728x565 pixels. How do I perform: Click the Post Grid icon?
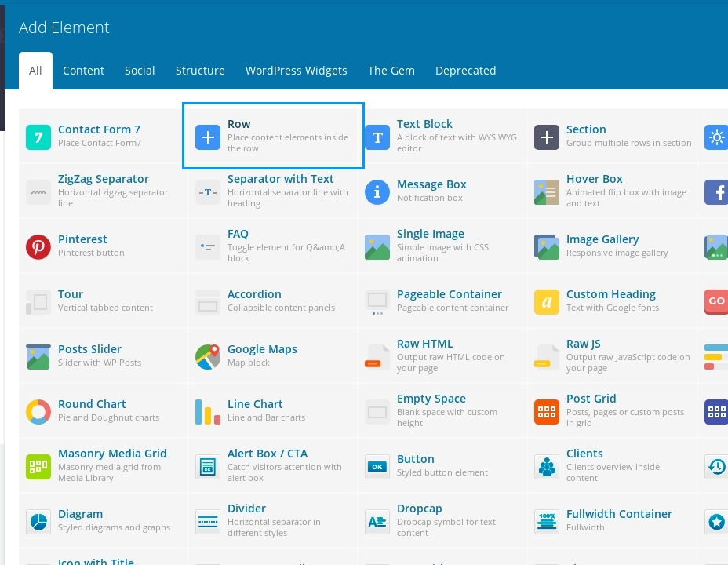pyautogui.click(x=547, y=411)
